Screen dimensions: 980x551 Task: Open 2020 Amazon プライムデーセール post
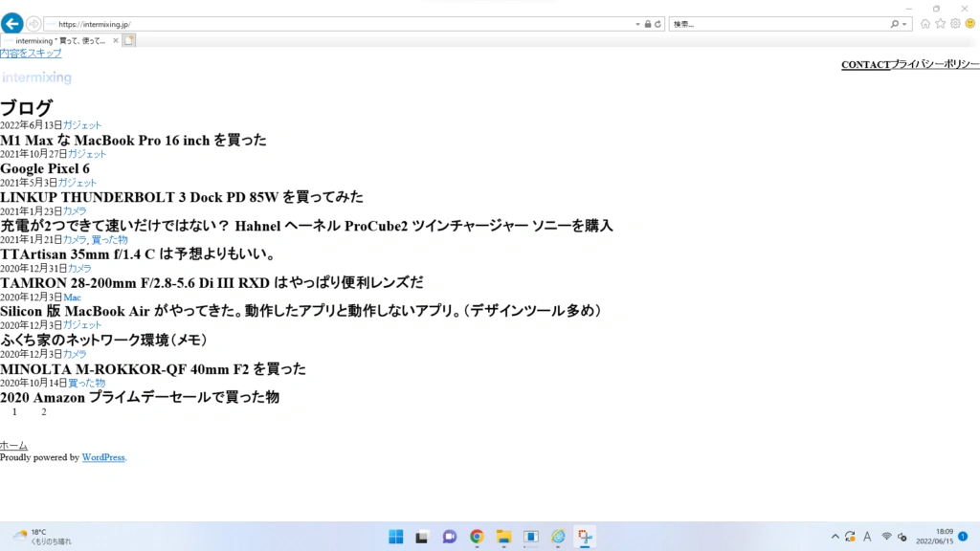point(140,397)
